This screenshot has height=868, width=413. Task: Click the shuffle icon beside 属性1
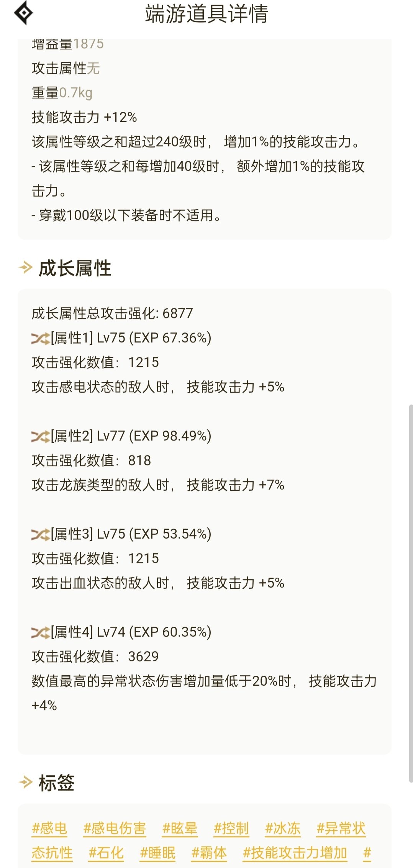tap(41, 338)
